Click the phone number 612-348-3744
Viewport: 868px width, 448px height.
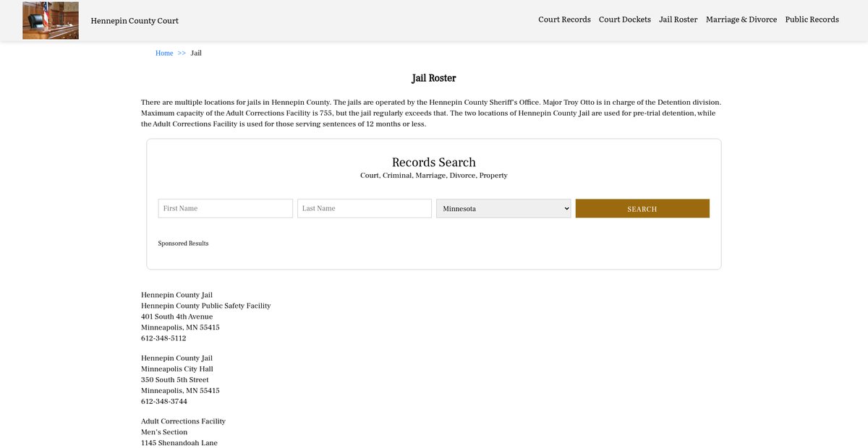coord(163,402)
